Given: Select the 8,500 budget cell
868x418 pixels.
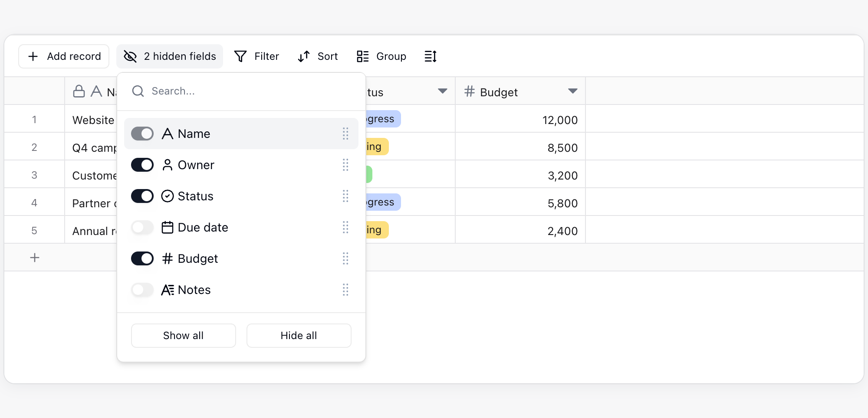Looking at the screenshot, I should (x=520, y=147).
